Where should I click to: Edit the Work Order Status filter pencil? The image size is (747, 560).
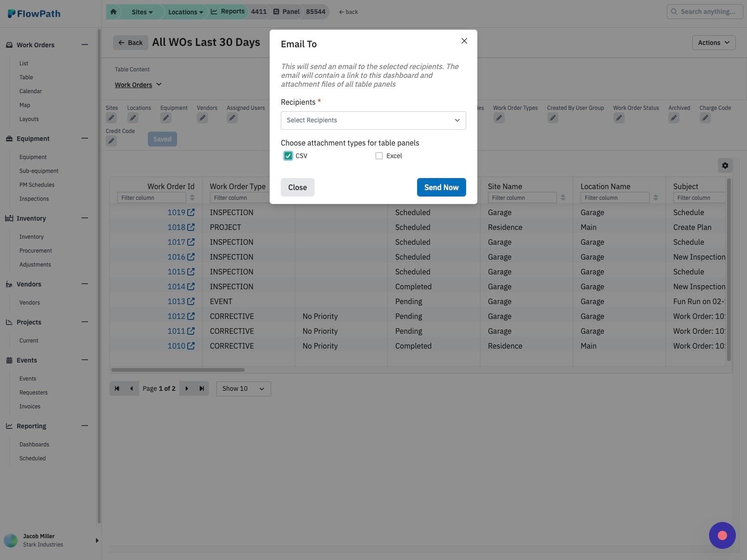pos(619,118)
